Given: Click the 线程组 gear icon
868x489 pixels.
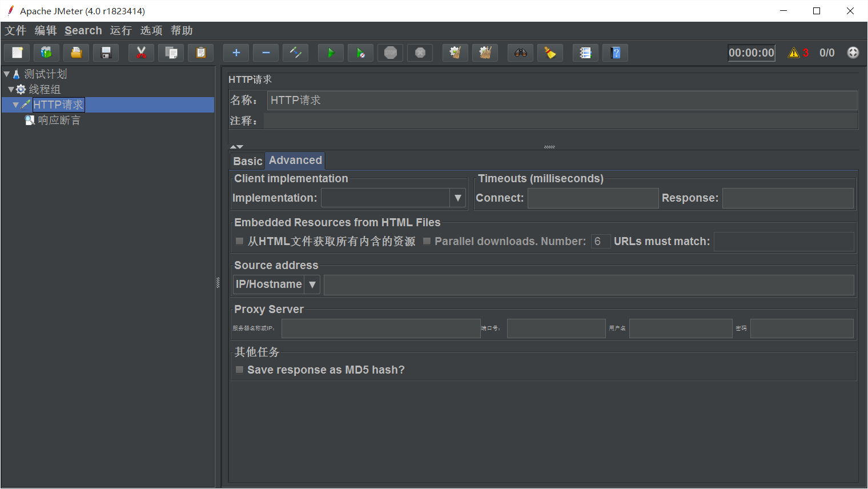Looking at the screenshot, I should coord(21,89).
